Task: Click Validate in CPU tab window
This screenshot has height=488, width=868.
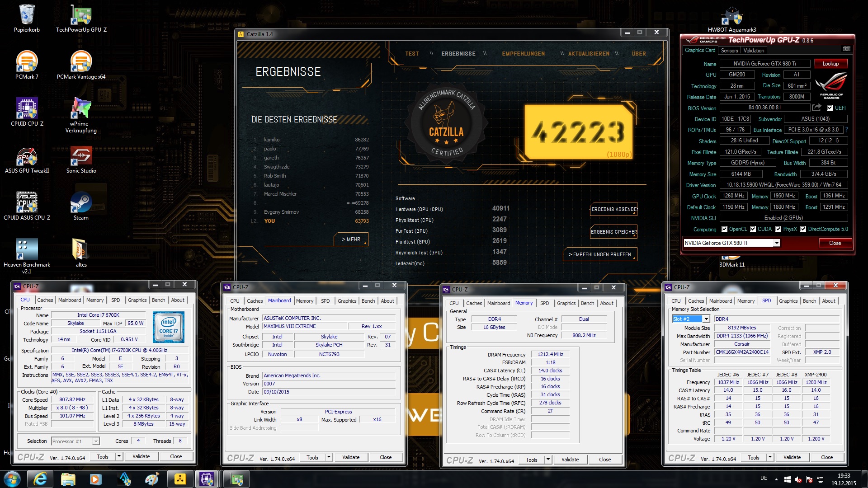Action: tap(141, 456)
